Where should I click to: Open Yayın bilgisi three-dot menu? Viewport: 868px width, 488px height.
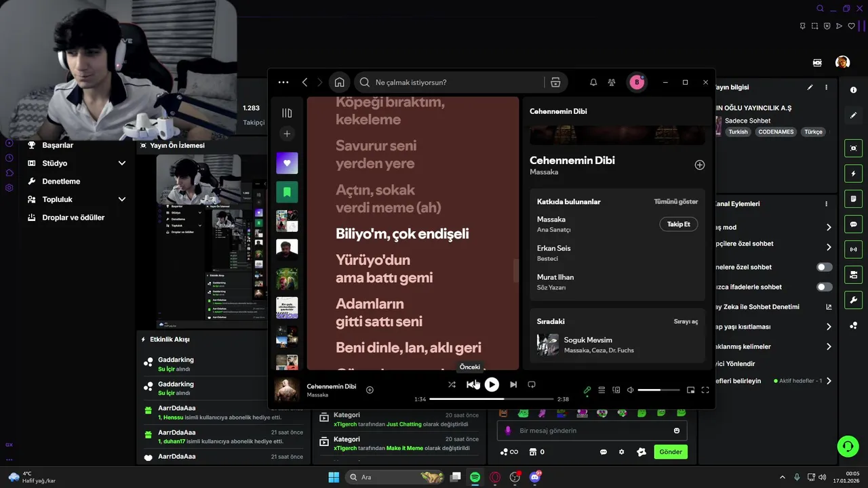coord(826,87)
